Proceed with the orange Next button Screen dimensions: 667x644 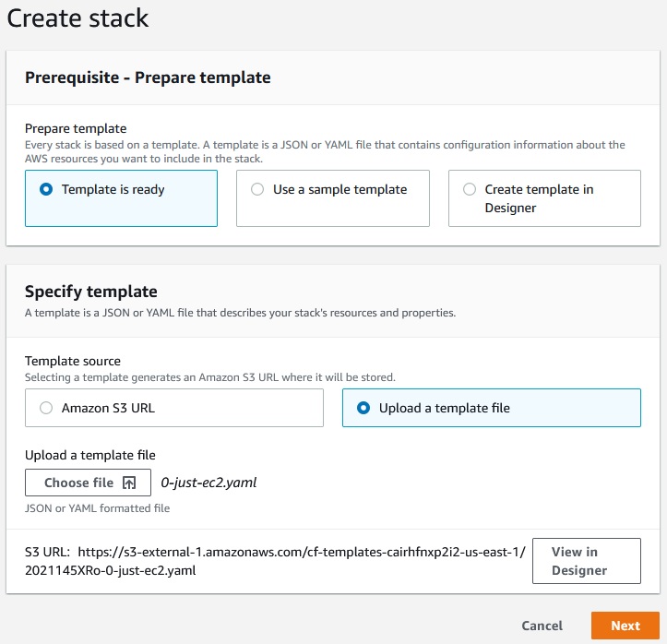pos(625,626)
